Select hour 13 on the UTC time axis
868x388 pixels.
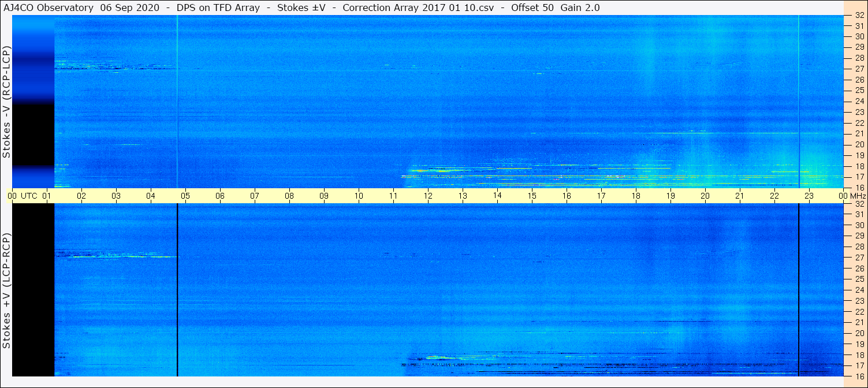point(463,196)
